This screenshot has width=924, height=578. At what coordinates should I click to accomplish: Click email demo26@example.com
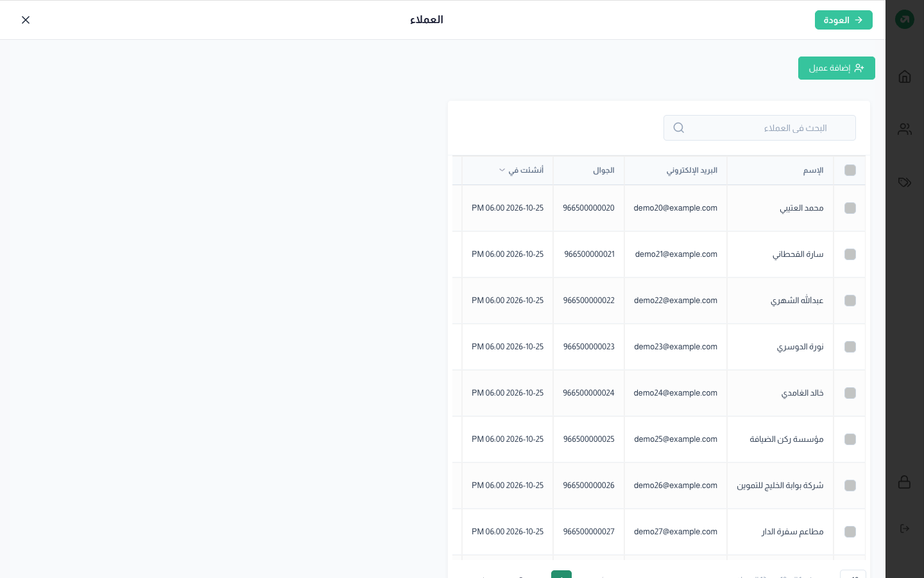[676, 486]
